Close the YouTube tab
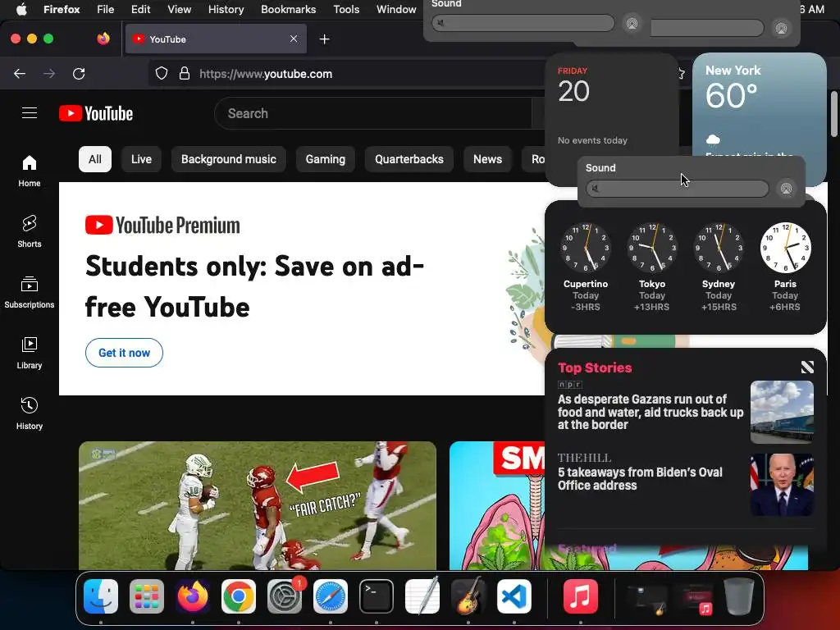 tap(294, 39)
